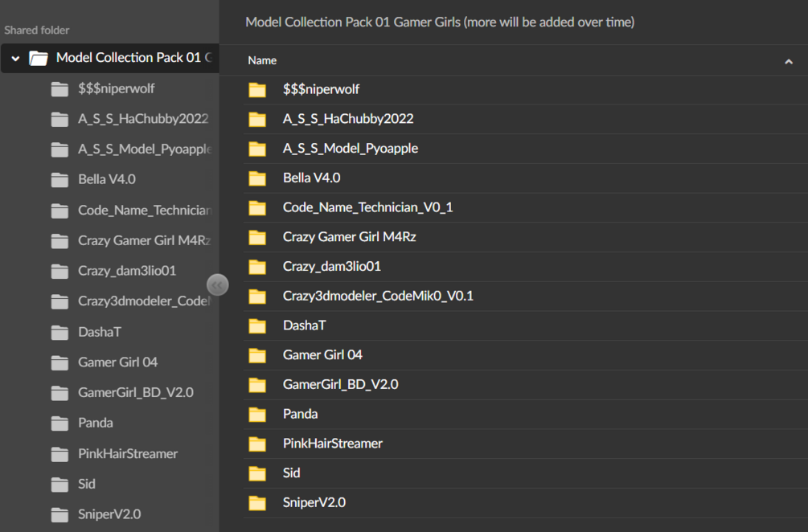This screenshot has width=808, height=532.
Task: Select Crazy Gamer Girl M4Rz in the sidebar tree
Action: pyautogui.click(x=144, y=240)
